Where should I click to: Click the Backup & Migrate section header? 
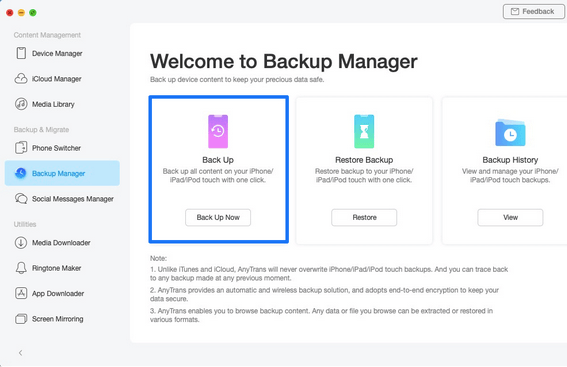point(41,129)
